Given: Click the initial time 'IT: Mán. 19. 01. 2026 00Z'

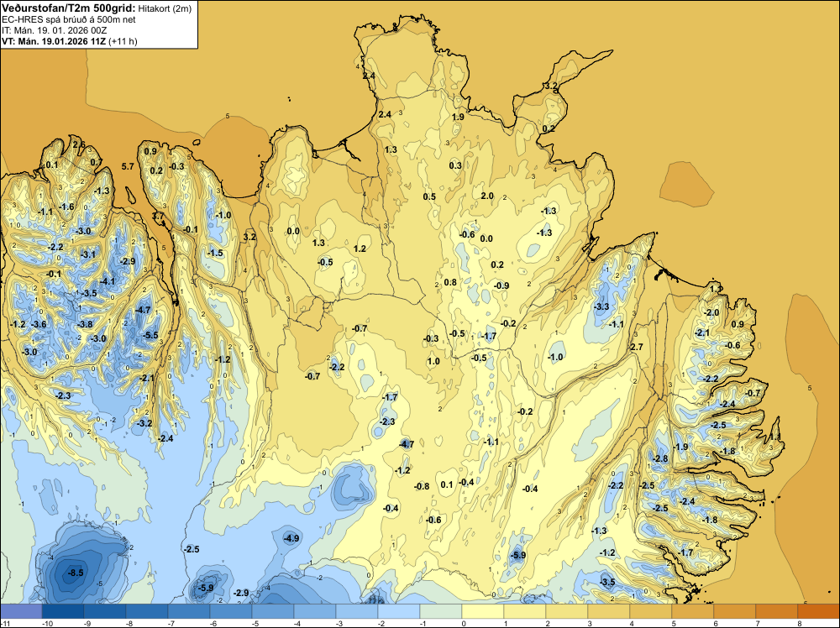Looking at the screenshot, I should pos(54,30).
